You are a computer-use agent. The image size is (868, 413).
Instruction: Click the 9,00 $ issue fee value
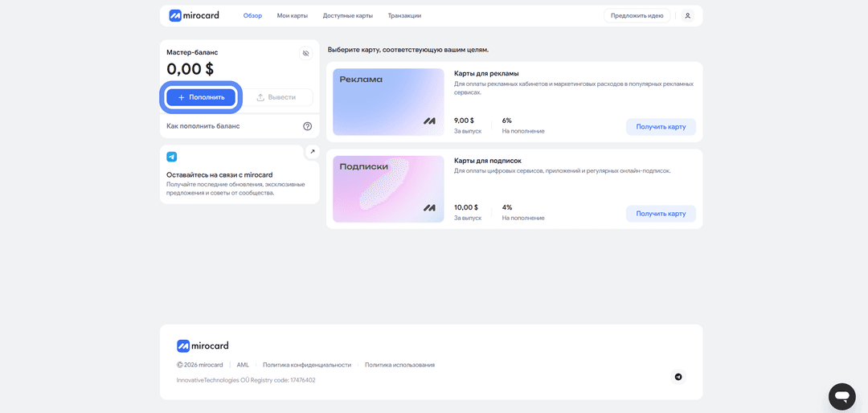click(x=464, y=121)
